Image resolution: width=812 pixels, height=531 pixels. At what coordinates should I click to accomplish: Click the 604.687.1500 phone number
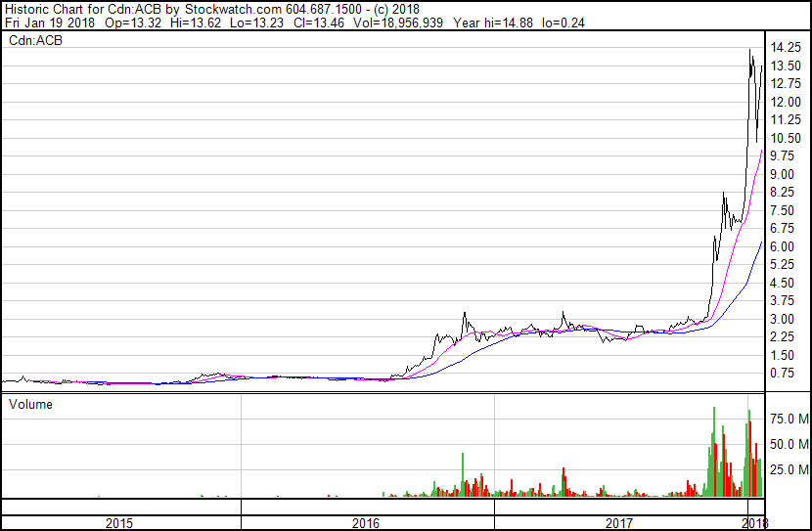click(324, 10)
